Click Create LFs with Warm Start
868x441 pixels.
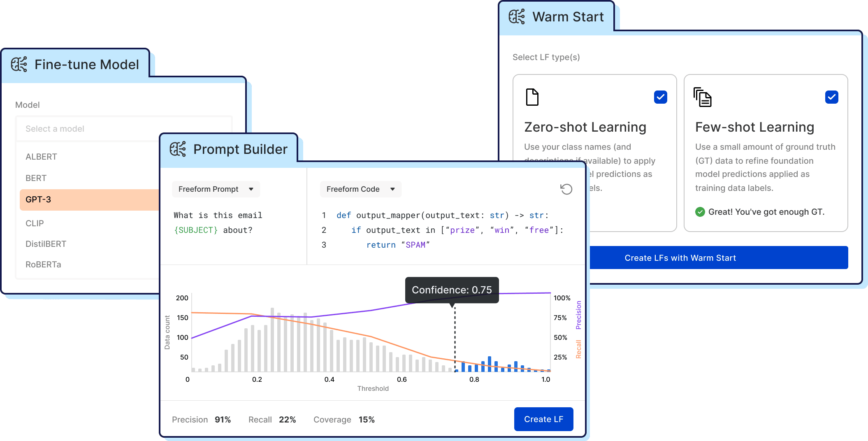point(680,258)
